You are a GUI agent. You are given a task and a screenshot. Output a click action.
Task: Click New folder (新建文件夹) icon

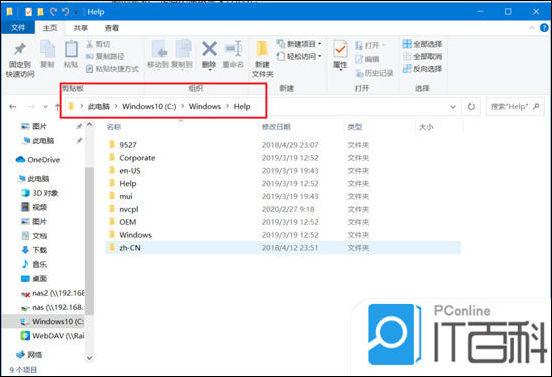[x=262, y=49]
